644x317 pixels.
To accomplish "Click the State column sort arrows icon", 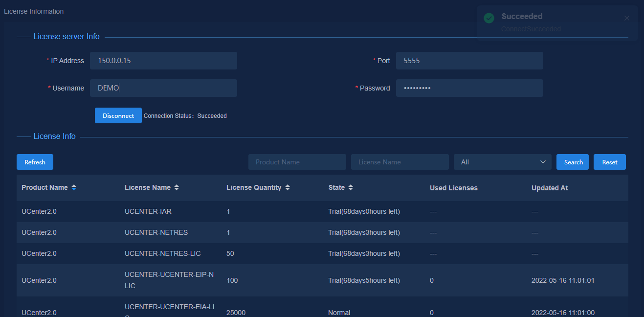I will [x=351, y=188].
